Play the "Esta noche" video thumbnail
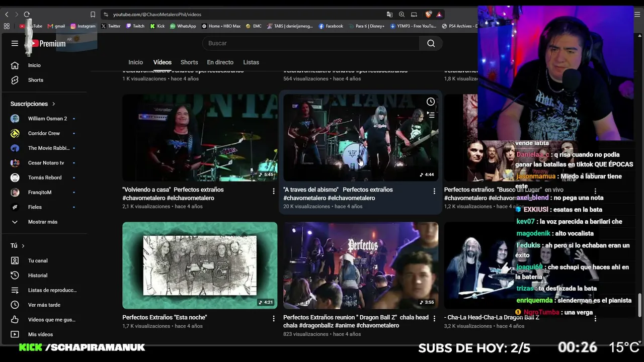This screenshot has width=644, height=362. click(200, 265)
